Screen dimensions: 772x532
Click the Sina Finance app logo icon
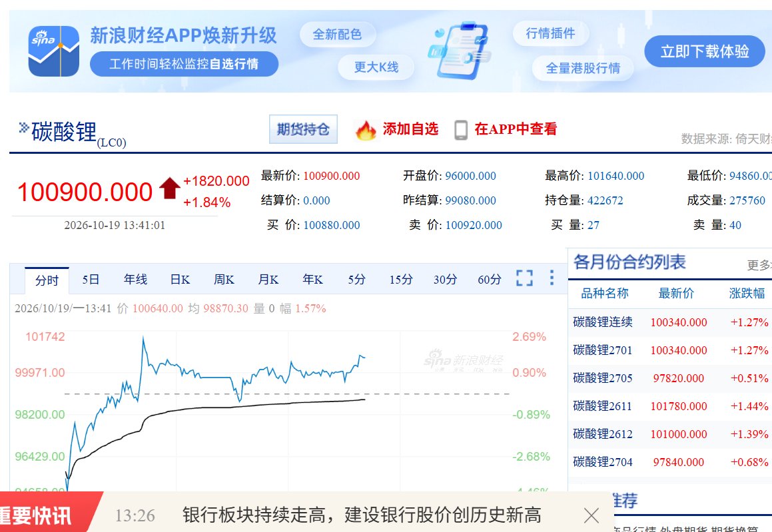[54, 51]
